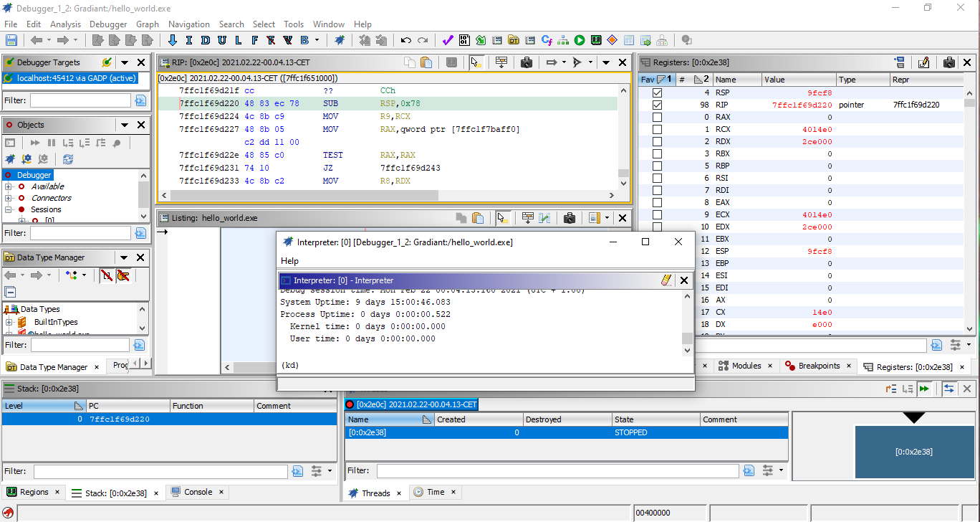Click the green play circle icon

(580, 40)
